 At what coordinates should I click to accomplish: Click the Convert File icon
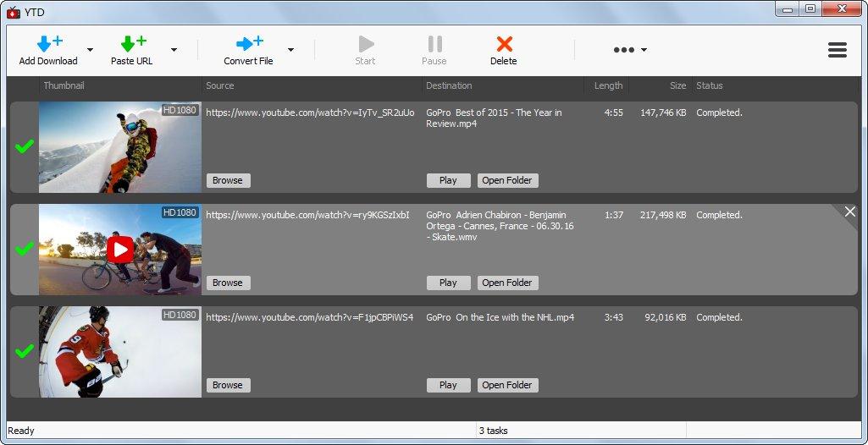pyautogui.click(x=249, y=43)
